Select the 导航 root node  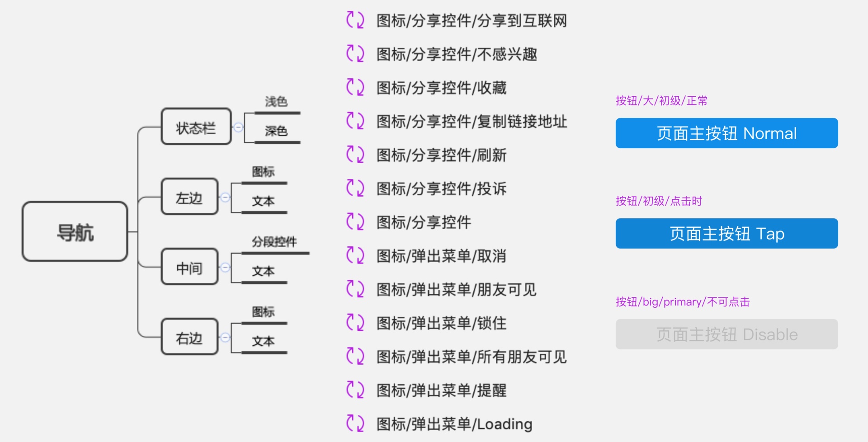tap(75, 232)
